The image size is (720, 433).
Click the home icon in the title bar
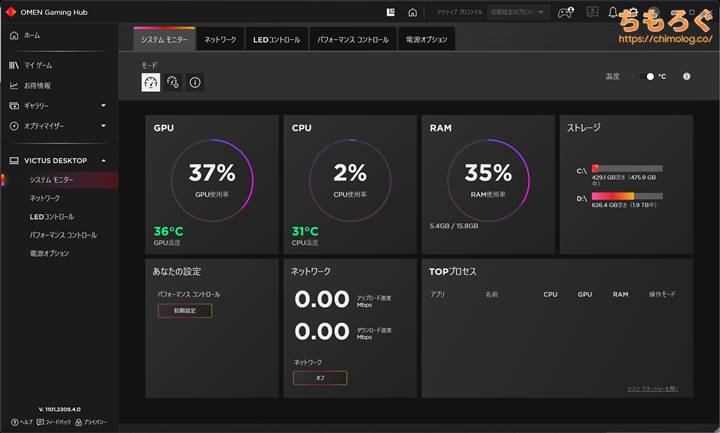click(x=412, y=12)
